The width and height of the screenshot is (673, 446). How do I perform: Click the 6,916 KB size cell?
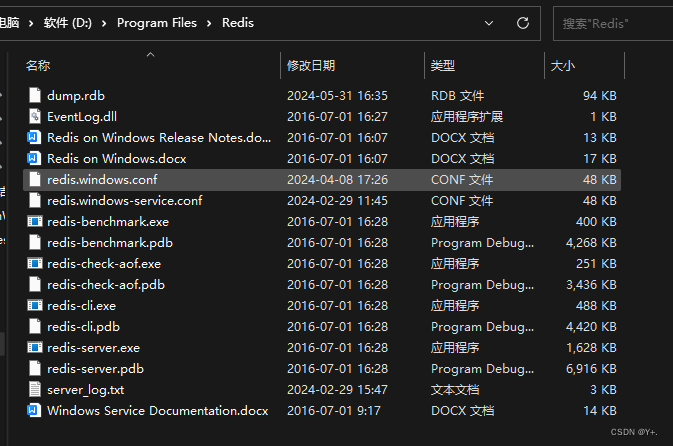pos(591,369)
